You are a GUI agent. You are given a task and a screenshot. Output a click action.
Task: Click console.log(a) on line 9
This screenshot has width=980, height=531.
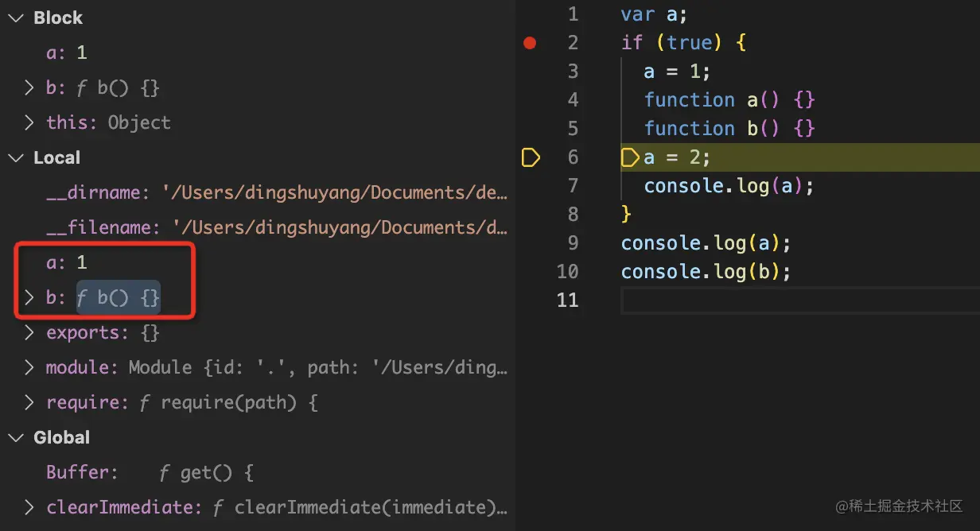[706, 243]
